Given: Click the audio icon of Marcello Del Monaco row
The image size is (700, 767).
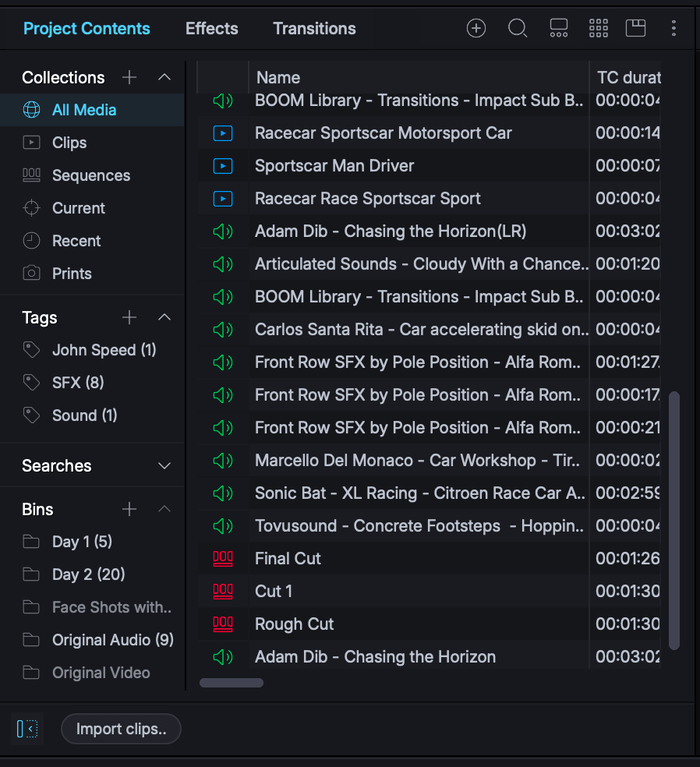Looking at the screenshot, I should click(223, 461).
